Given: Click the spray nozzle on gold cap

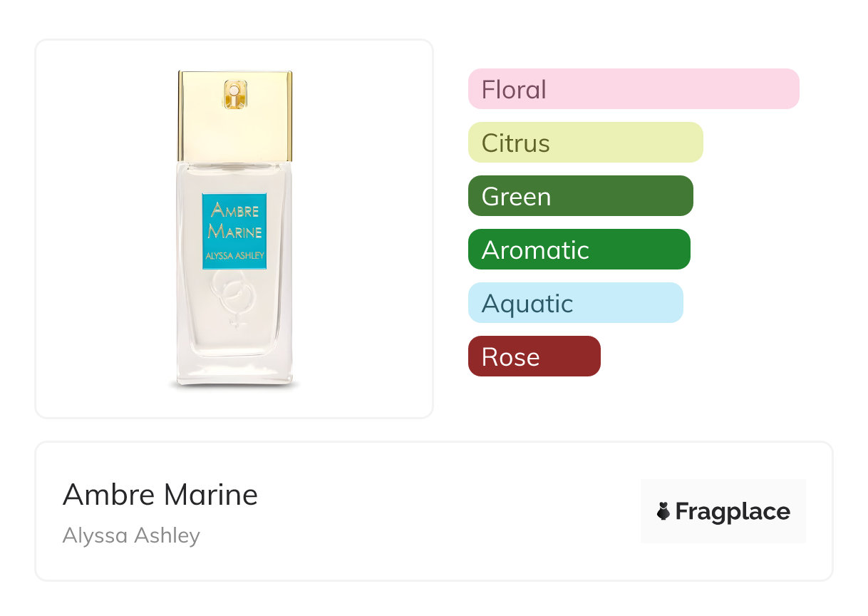Looking at the screenshot, I should point(234,94).
